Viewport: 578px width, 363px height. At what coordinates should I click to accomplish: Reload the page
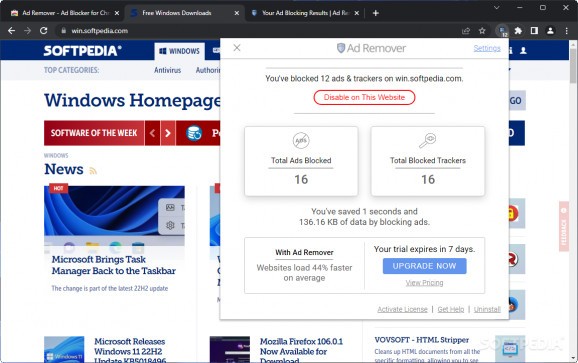[x=43, y=31]
